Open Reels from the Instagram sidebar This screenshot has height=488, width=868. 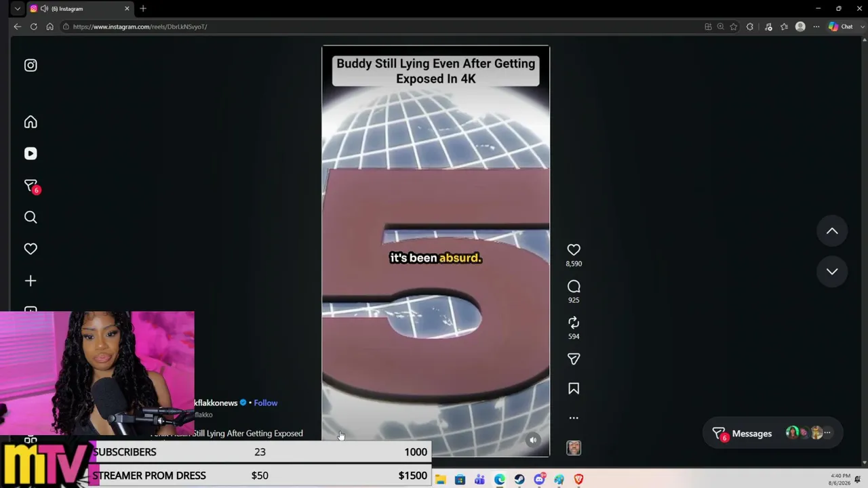[31, 154]
